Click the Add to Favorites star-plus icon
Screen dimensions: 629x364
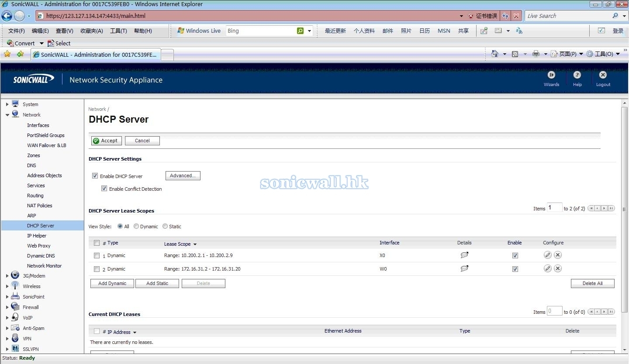[x=20, y=55]
